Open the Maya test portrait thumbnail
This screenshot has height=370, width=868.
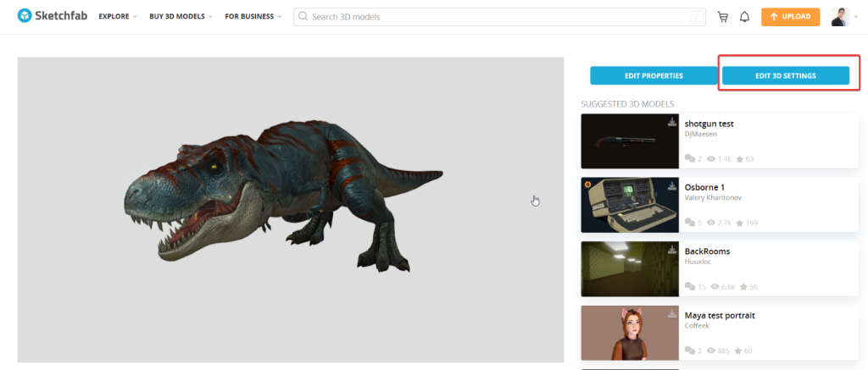(630, 333)
